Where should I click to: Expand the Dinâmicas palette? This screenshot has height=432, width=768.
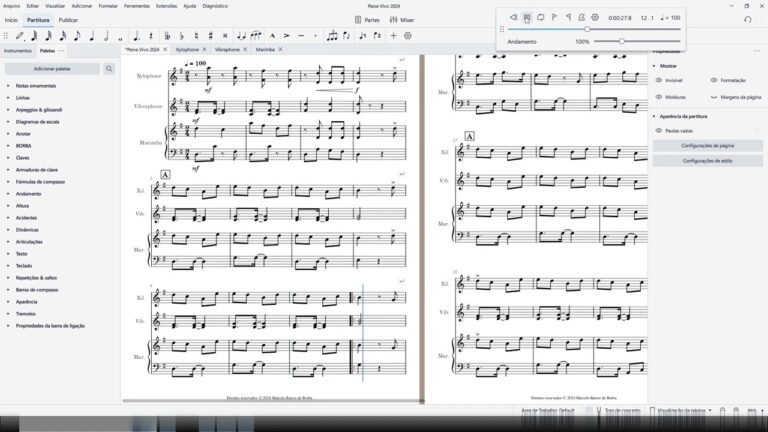coord(27,229)
